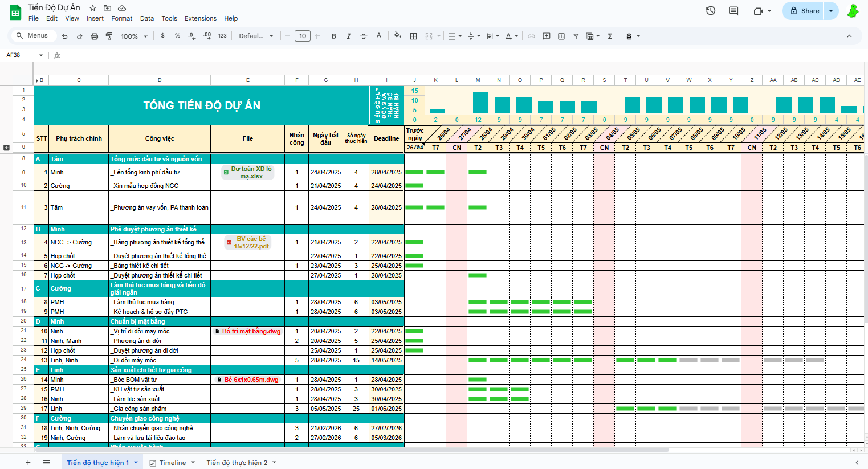Open the comments panel icon
The width and height of the screenshot is (868, 469).
point(733,11)
